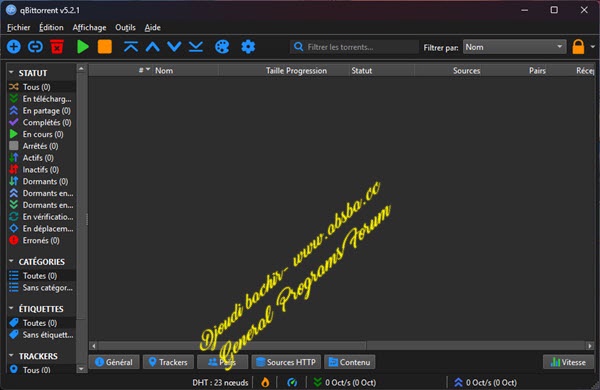Click the firewall flame status icon
Image resolution: width=600 pixels, height=390 pixels.
click(265, 382)
